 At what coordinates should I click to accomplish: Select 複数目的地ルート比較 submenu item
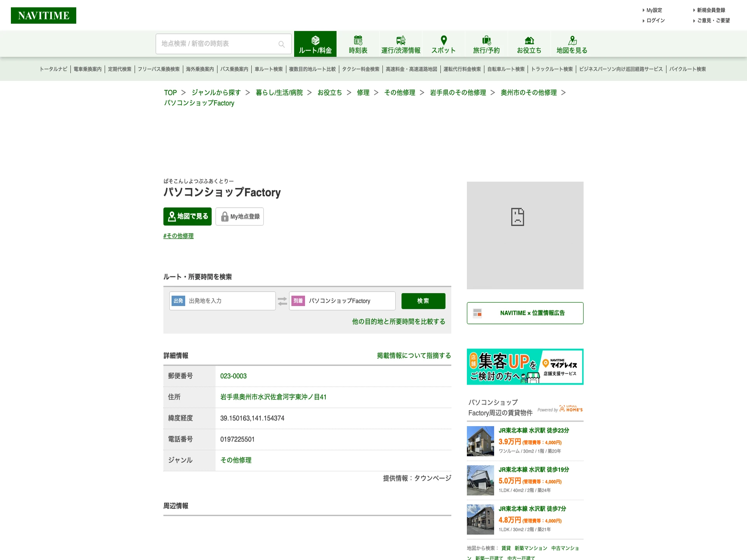pyautogui.click(x=312, y=69)
